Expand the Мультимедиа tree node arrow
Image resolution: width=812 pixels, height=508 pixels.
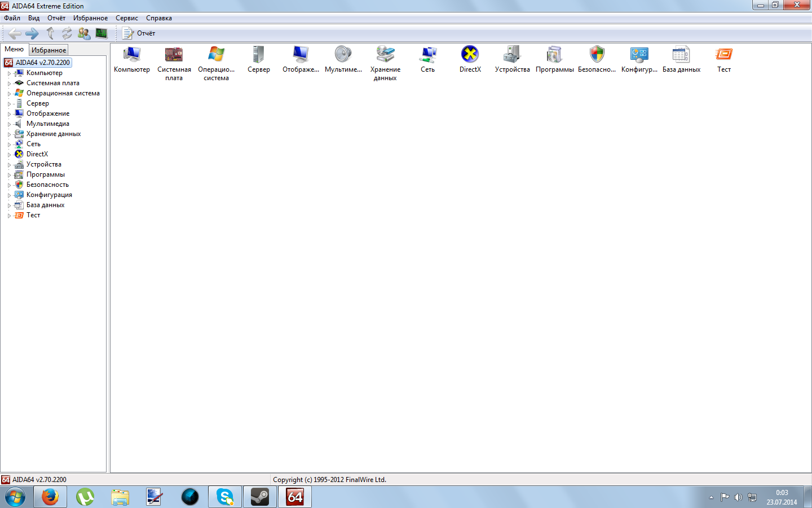pos(9,124)
